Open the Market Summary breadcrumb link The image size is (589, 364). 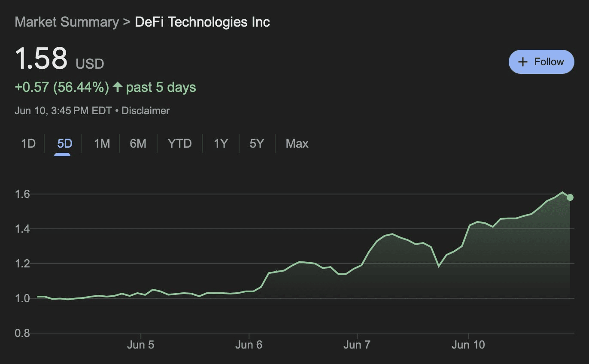[67, 22]
